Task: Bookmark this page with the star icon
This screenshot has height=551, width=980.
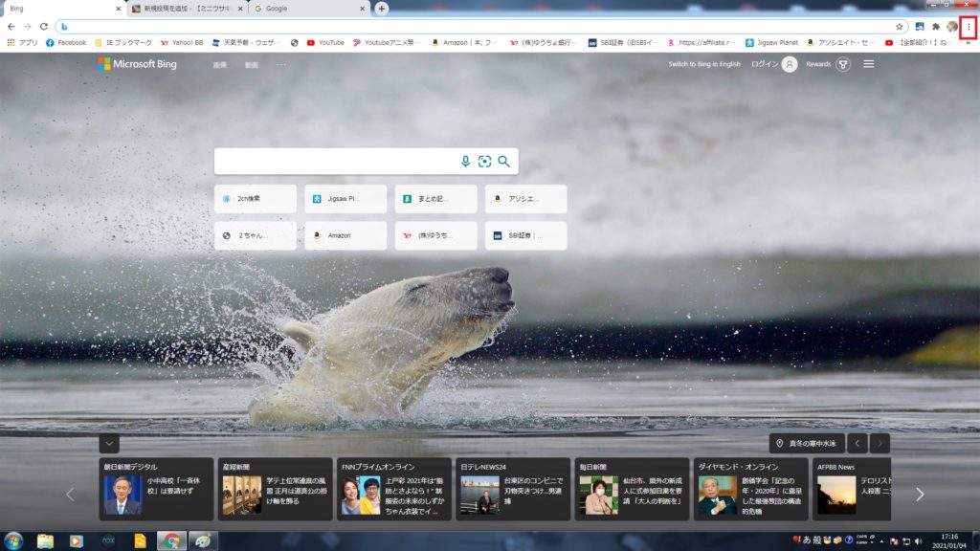Action: (899, 27)
